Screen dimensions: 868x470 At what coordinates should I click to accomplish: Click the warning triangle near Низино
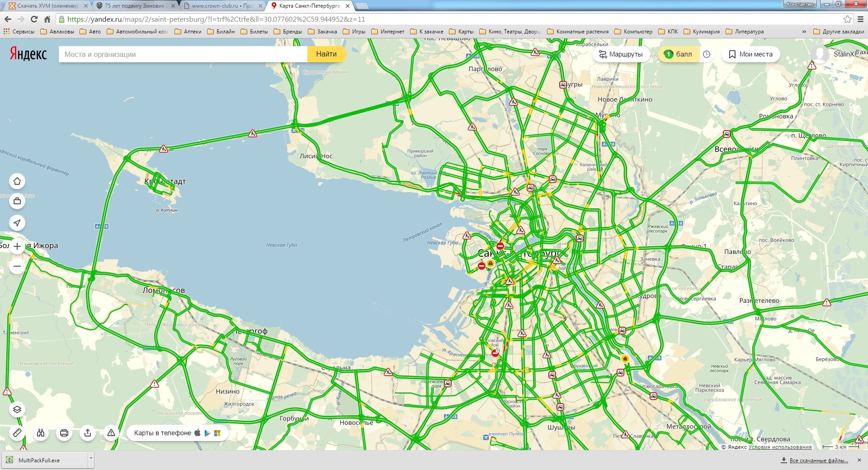pos(154,384)
